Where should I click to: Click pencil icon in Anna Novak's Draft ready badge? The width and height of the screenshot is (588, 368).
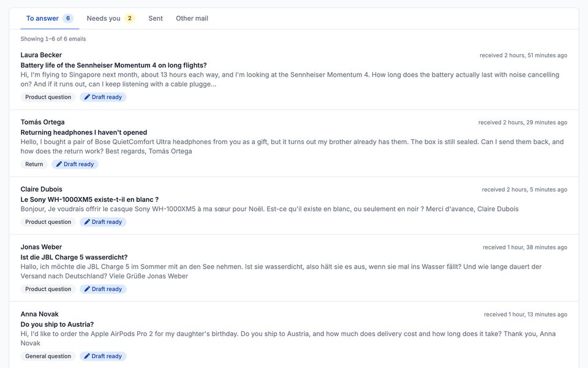(x=87, y=356)
